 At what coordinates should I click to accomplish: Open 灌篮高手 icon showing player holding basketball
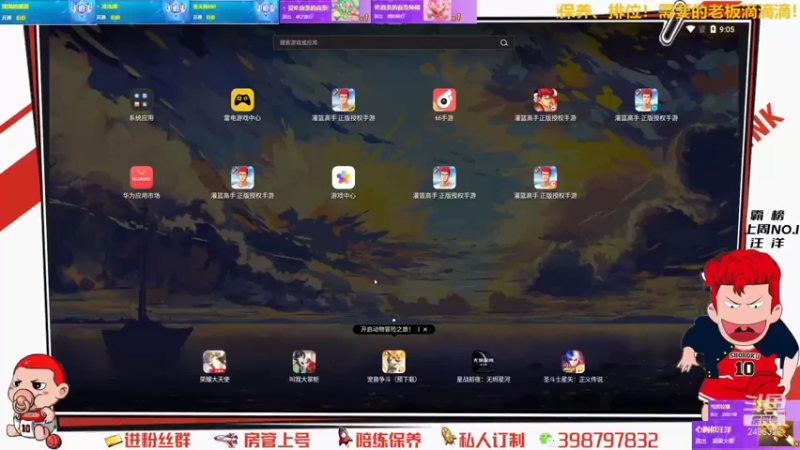pos(545,100)
